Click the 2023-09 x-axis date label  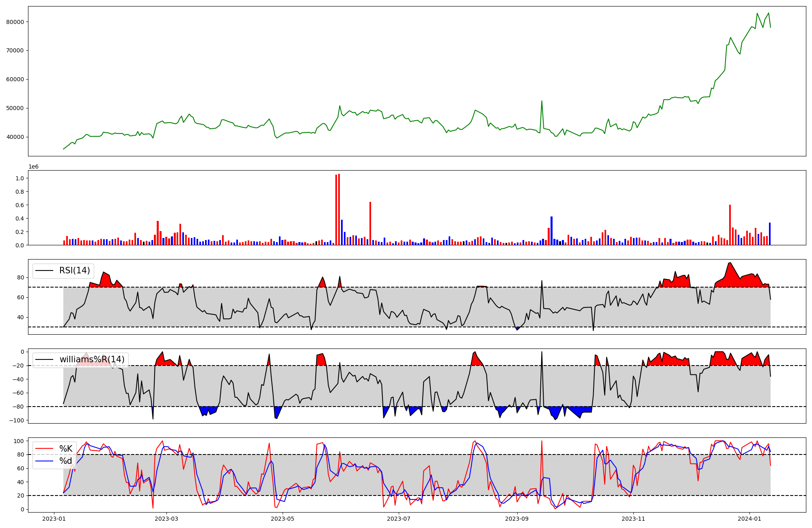[x=517, y=519]
